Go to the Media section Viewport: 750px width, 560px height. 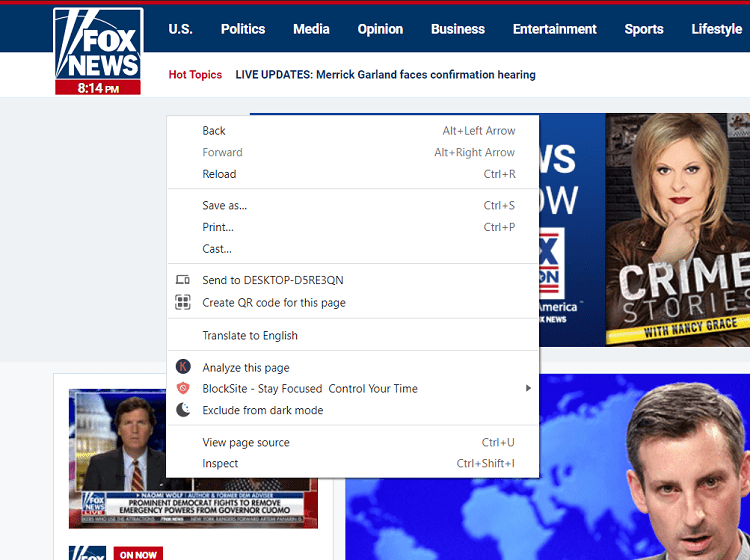(311, 29)
